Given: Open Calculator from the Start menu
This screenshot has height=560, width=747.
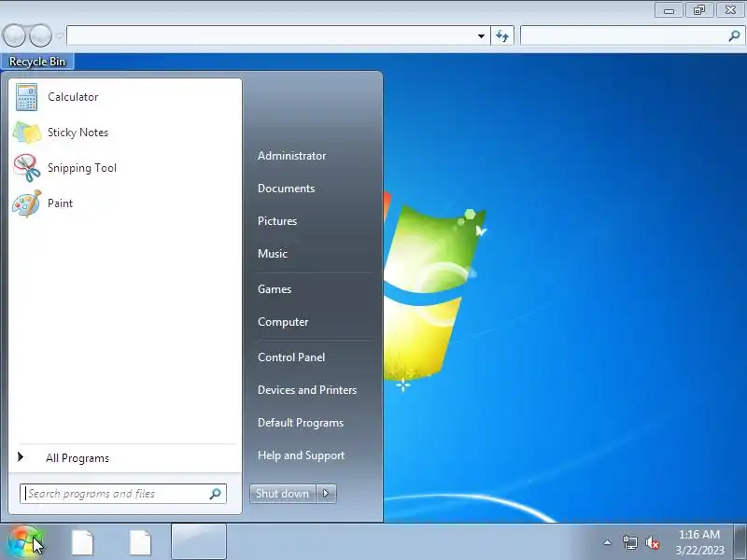Looking at the screenshot, I should (125, 97).
